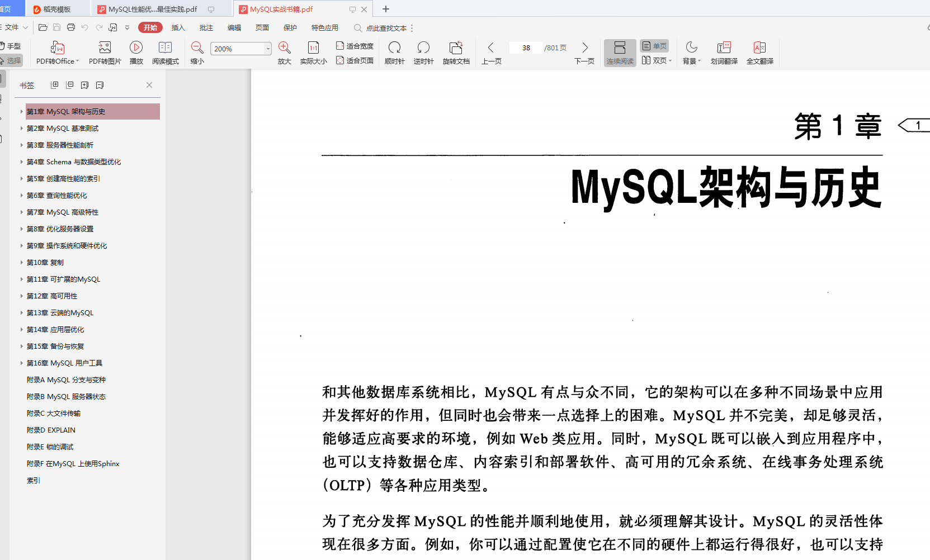Image resolution: width=930 pixels, height=560 pixels.
Task: Click the print icon
Action: 71,27
